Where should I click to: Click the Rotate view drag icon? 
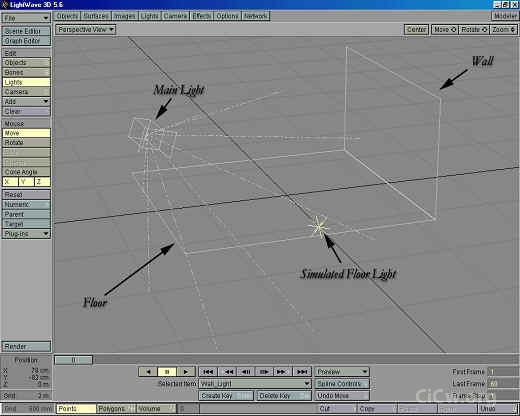[485, 30]
